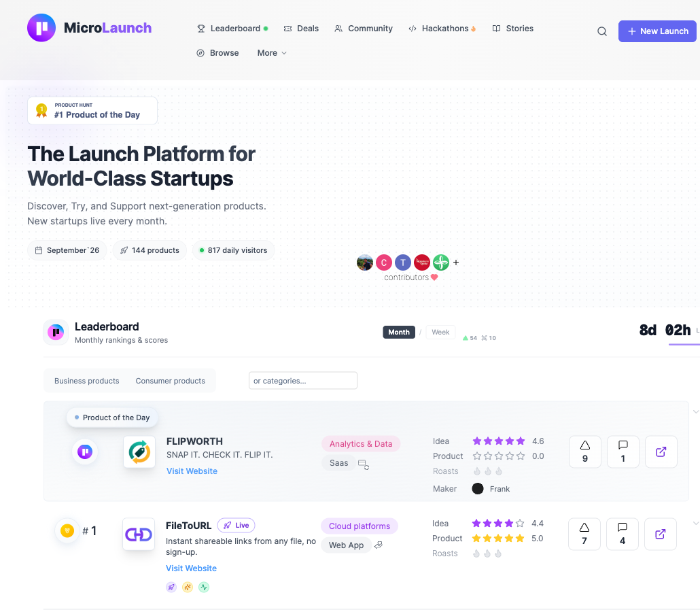Click the plus icon after contributors

(x=456, y=262)
